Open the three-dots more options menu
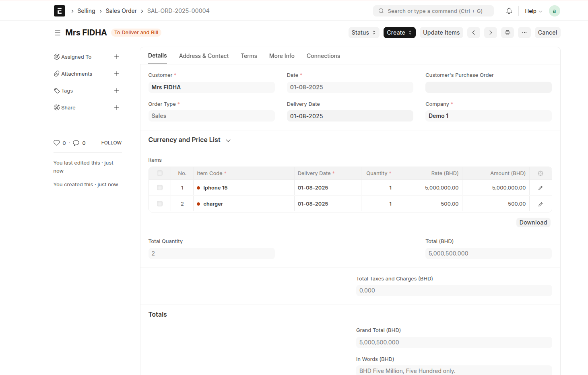 (524, 33)
